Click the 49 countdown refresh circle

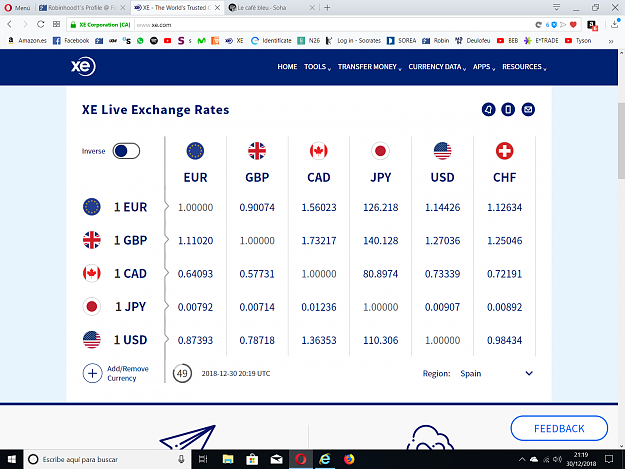(182, 373)
